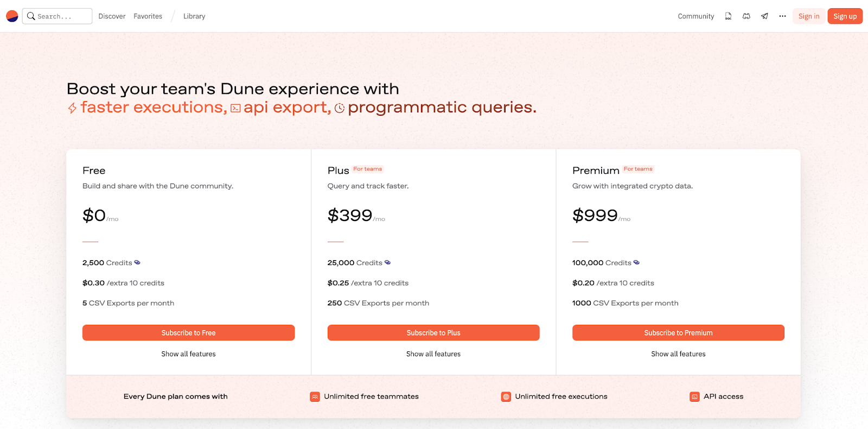This screenshot has height=429, width=868.
Task: Subscribe to the Plus plan
Action: click(x=433, y=332)
